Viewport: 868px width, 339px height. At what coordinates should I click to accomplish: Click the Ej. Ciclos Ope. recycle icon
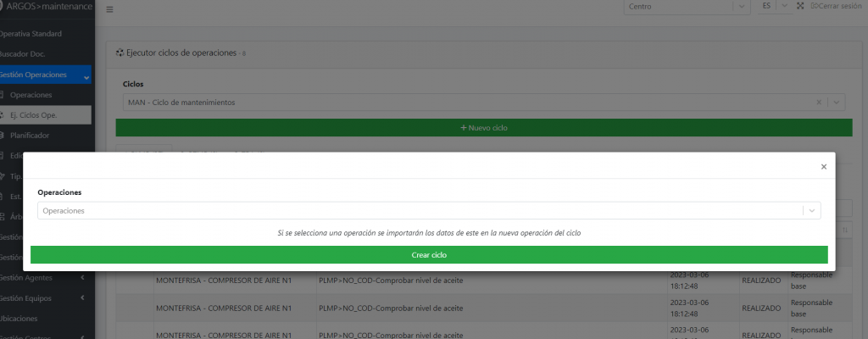point(3,114)
